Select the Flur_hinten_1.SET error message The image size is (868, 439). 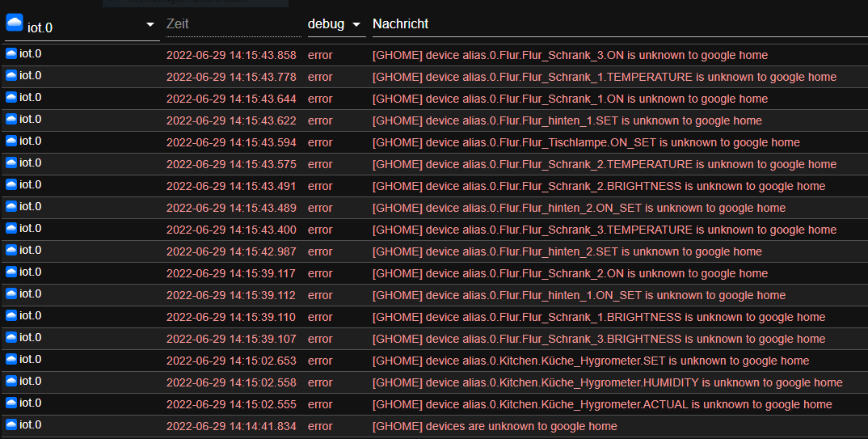click(567, 120)
